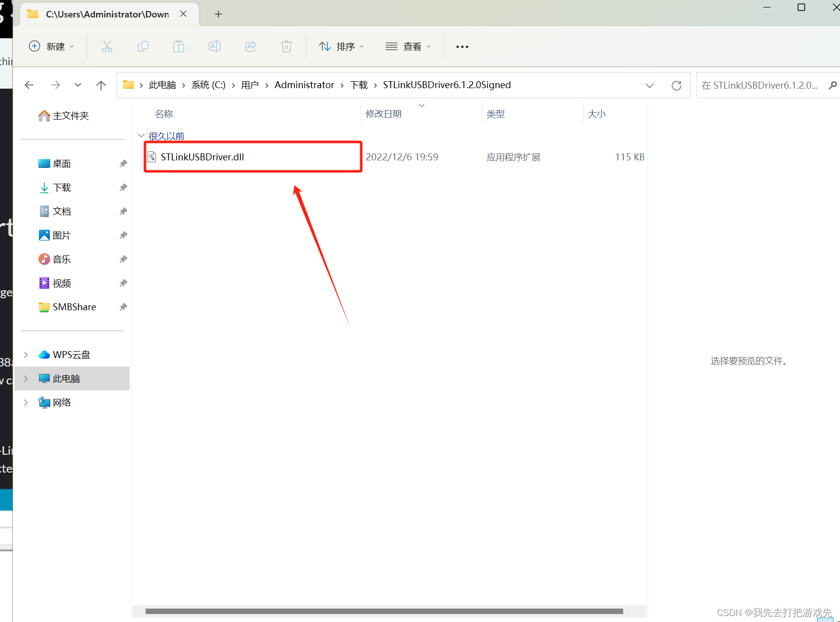Cut the selected file using toolbar icon
Viewport: 840px width, 622px height.
pos(107,46)
